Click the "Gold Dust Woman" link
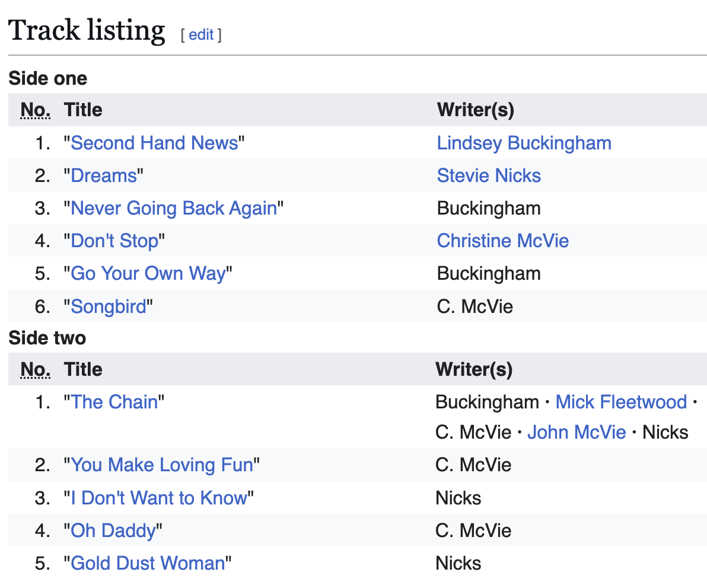Viewport: 707px width, 588px height. pyautogui.click(x=148, y=563)
